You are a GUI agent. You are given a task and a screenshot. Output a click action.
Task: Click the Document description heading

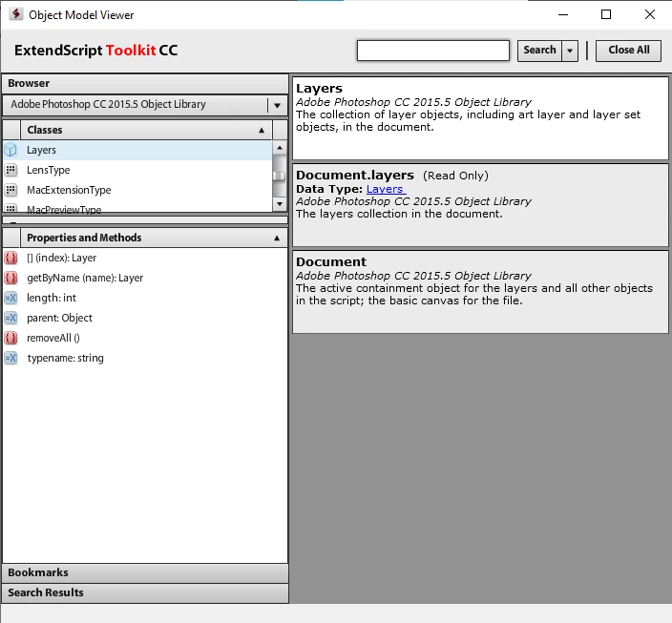pyautogui.click(x=331, y=261)
